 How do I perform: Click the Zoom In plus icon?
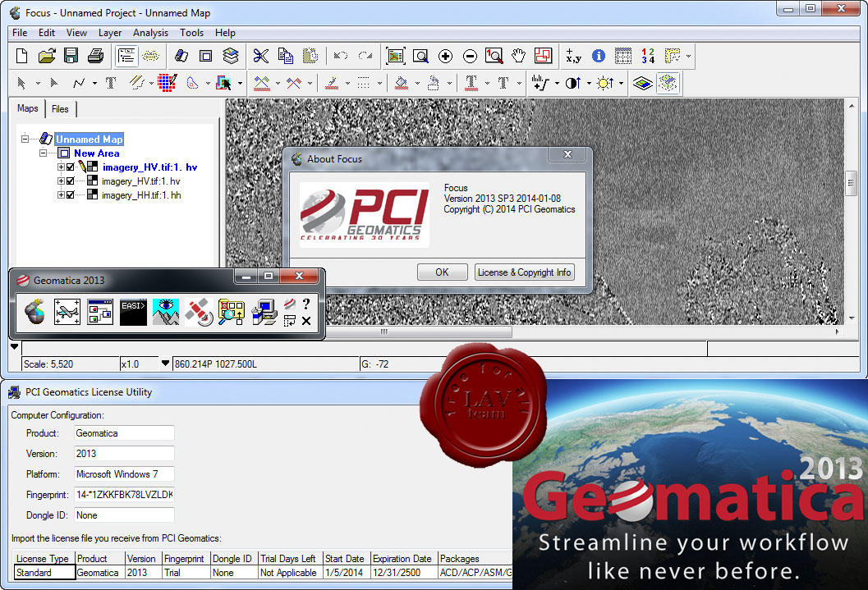pyautogui.click(x=445, y=56)
